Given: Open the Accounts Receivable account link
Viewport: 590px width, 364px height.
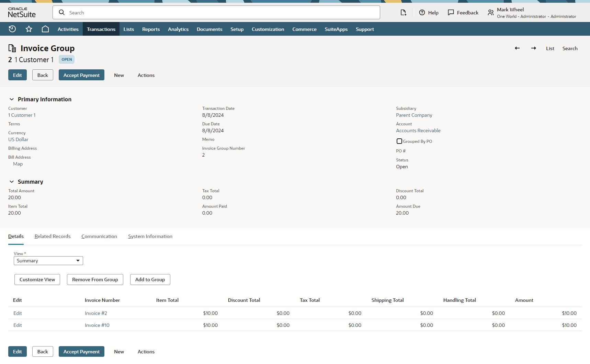Looking at the screenshot, I should (418, 130).
